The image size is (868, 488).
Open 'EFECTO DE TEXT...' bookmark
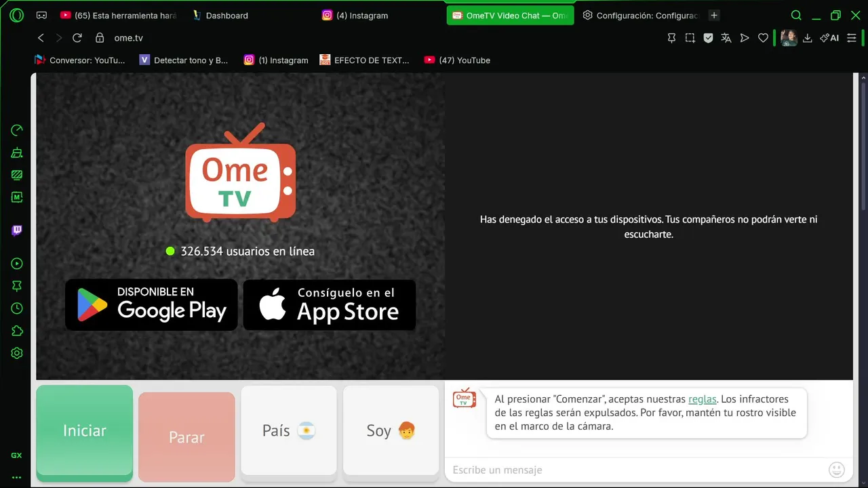coord(365,60)
